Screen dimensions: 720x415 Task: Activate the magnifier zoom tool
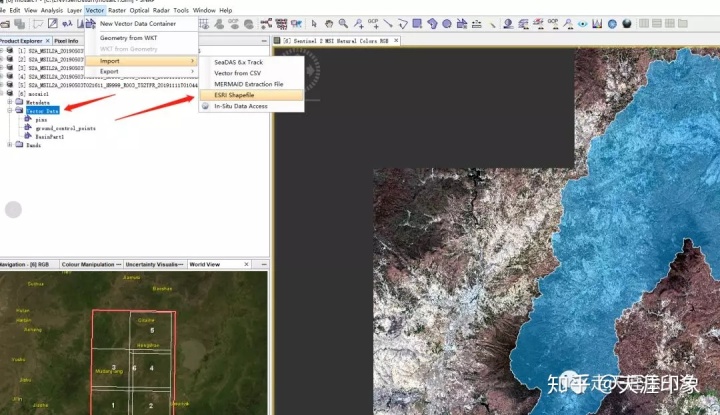(x=343, y=23)
